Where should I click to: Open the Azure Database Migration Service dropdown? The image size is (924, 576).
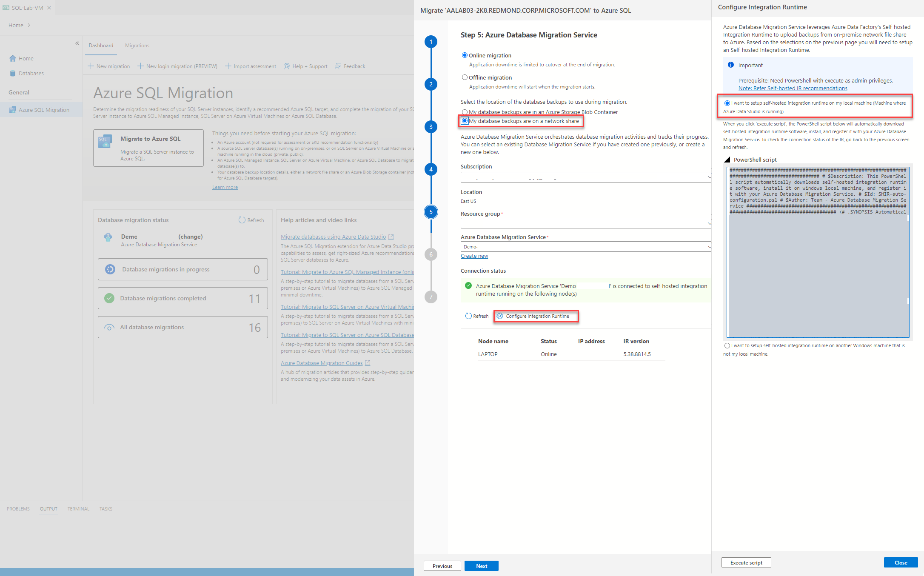tap(585, 246)
